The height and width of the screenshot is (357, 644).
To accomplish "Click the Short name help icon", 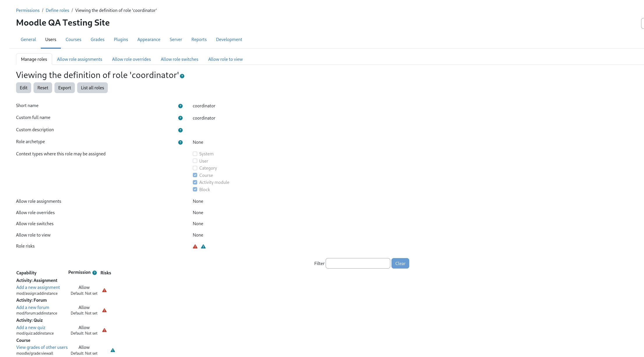I will click(x=180, y=106).
